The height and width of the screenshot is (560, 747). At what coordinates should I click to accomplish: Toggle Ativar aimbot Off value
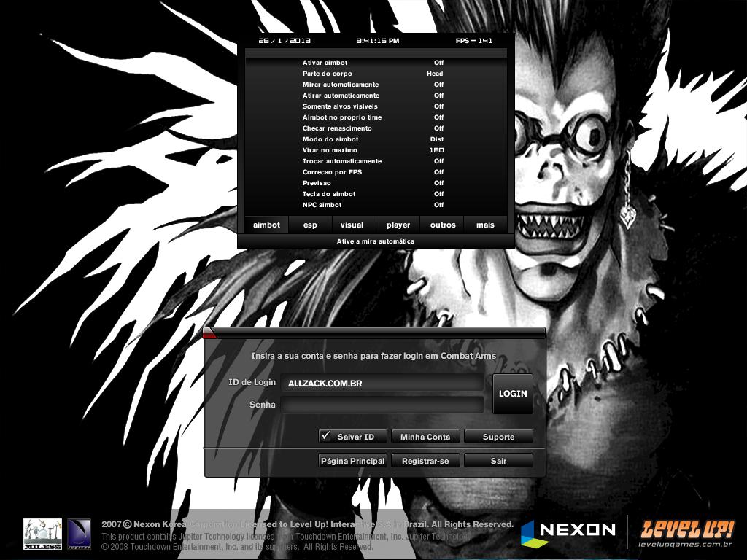(438, 63)
